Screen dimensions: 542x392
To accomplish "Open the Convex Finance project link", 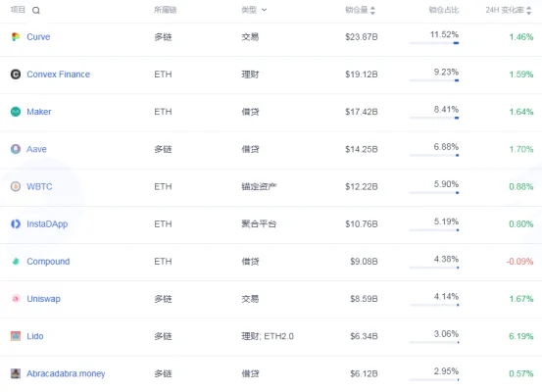I will [x=59, y=73].
